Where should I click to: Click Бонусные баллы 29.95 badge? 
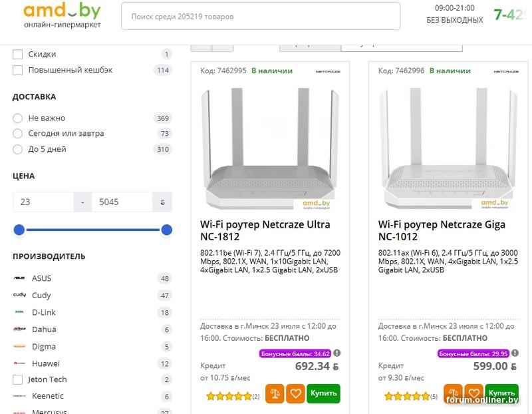[x=473, y=354]
